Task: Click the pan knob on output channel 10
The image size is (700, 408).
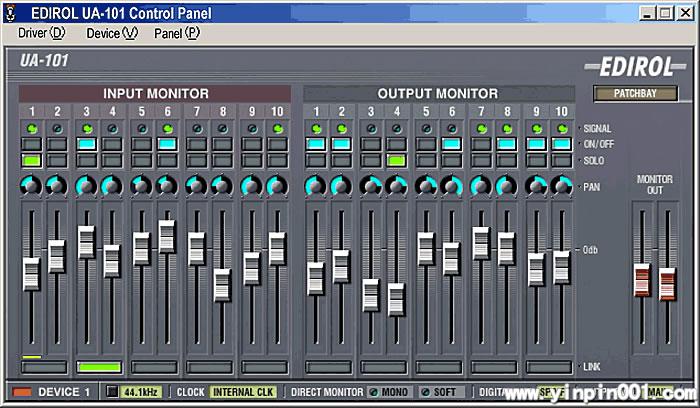Action: tap(562, 185)
